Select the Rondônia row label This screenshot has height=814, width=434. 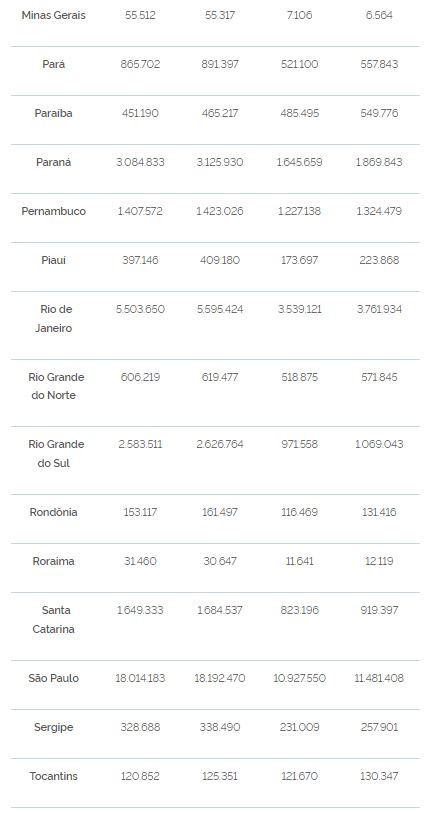point(53,512)
